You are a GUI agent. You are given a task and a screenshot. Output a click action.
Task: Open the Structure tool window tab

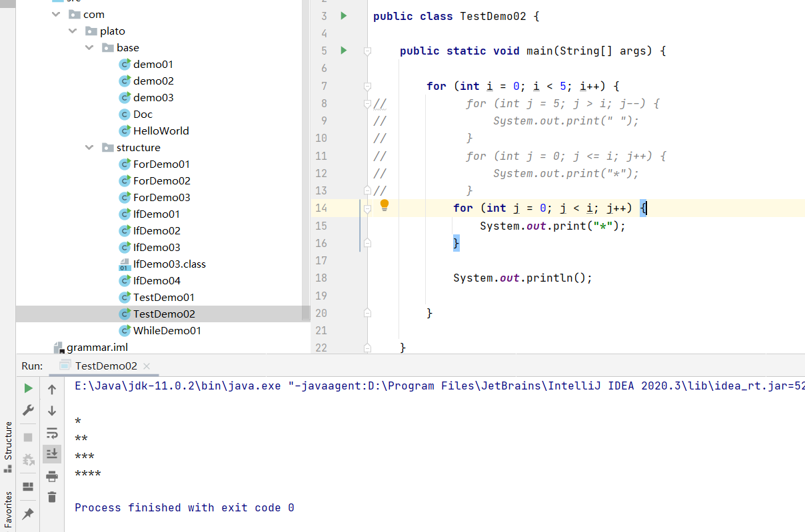click(8, 445)
